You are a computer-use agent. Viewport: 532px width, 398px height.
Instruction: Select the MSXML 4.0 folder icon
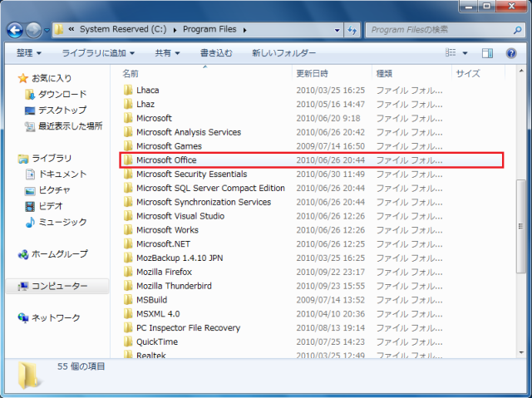[128, 314]
